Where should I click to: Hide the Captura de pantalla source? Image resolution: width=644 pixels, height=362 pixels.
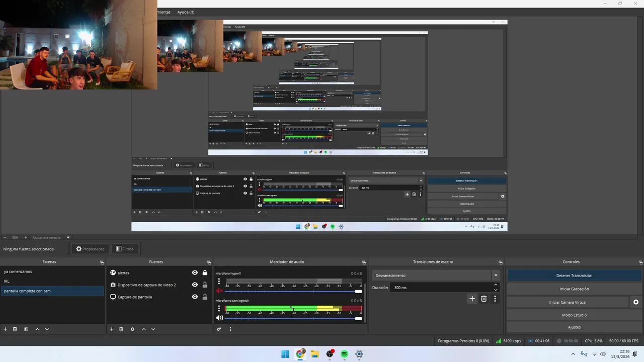tap(195, 297)
